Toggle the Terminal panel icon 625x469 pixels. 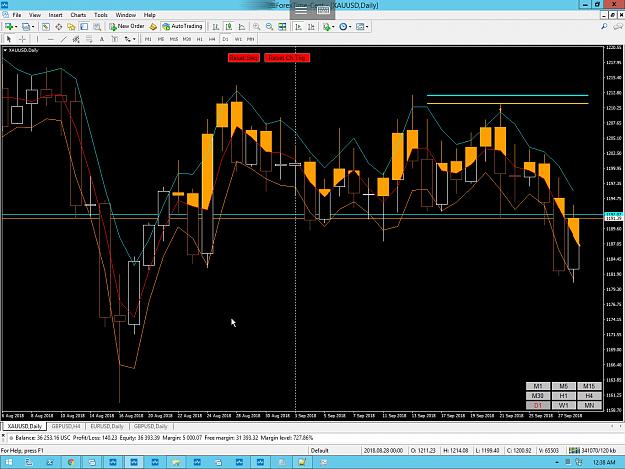pyautogui.click(x=84, y=27)
